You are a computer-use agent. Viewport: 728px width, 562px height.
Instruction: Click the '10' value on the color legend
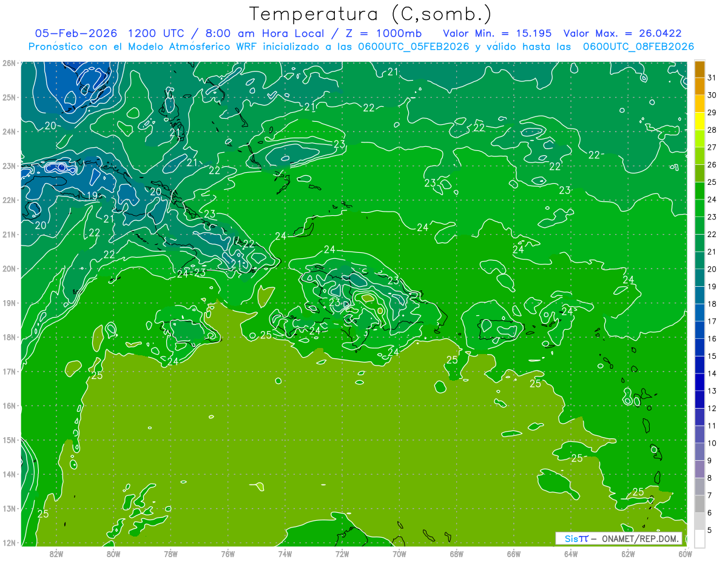[711, 443]
